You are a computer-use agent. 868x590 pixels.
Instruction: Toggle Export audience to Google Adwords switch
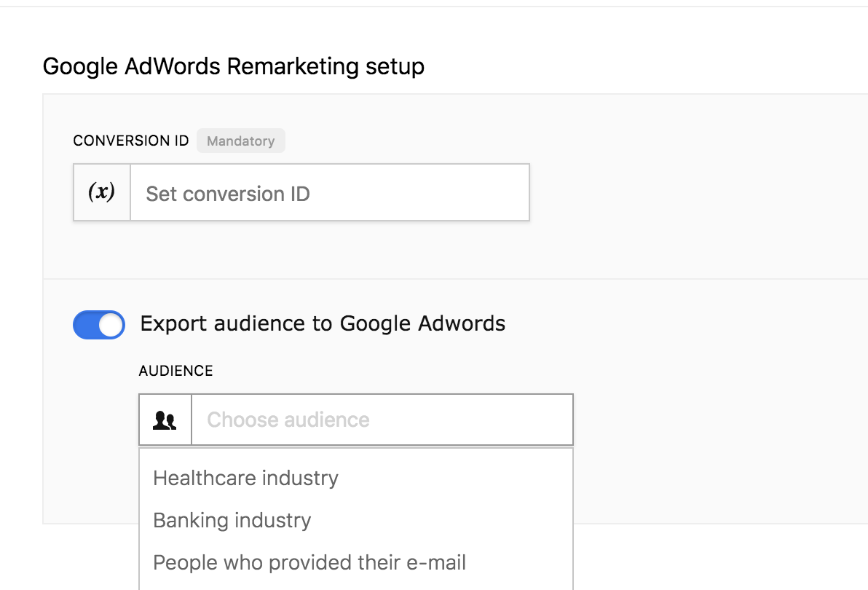(99, 324)
